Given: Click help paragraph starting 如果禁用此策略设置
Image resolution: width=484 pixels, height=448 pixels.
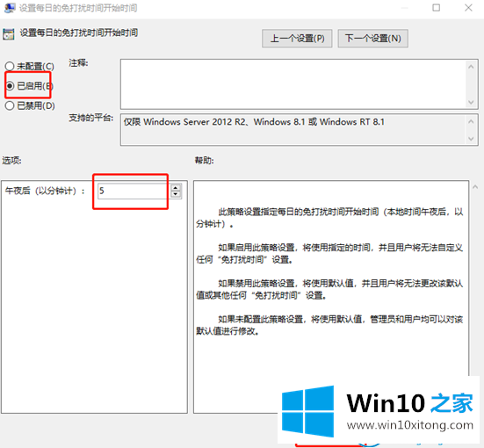Looking at the screenshot, I should 329,289.
